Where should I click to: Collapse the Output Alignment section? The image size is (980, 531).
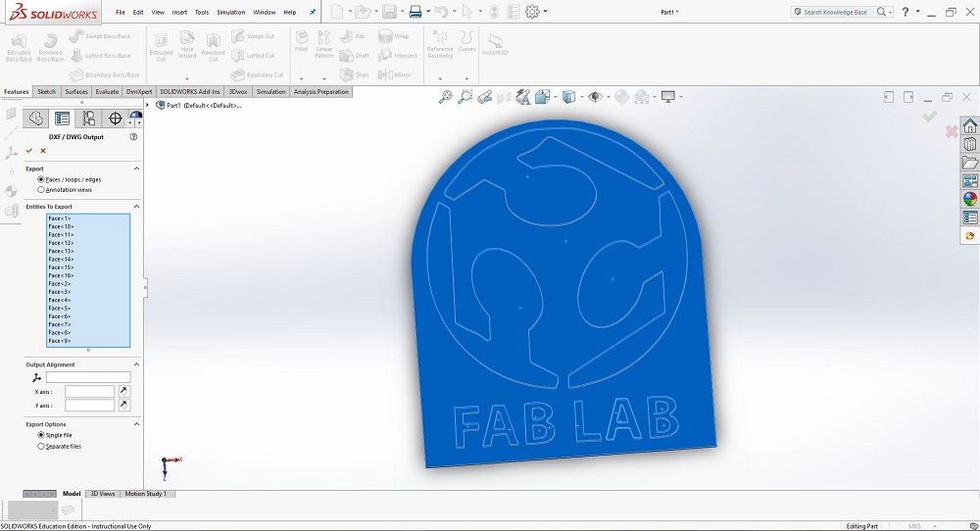point(136,364)
